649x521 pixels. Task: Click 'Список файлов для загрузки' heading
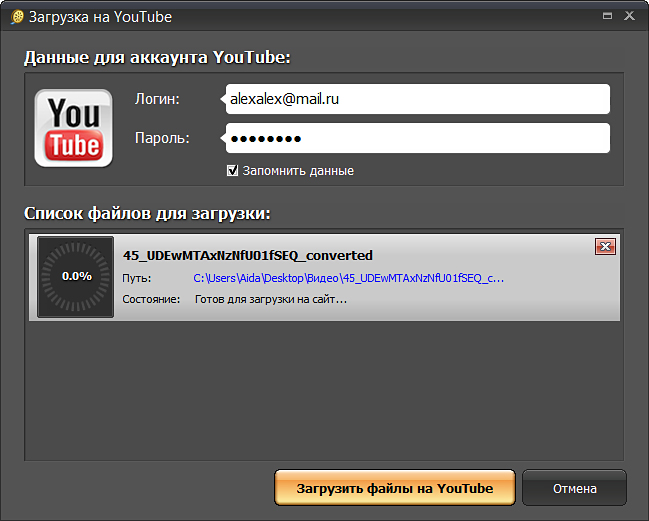coord(147,213)
